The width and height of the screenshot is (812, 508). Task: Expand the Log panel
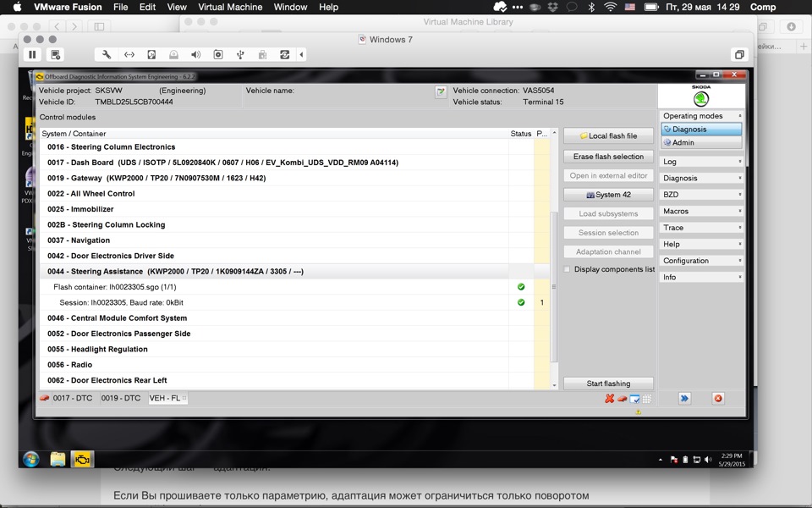[x=702, y=161]
